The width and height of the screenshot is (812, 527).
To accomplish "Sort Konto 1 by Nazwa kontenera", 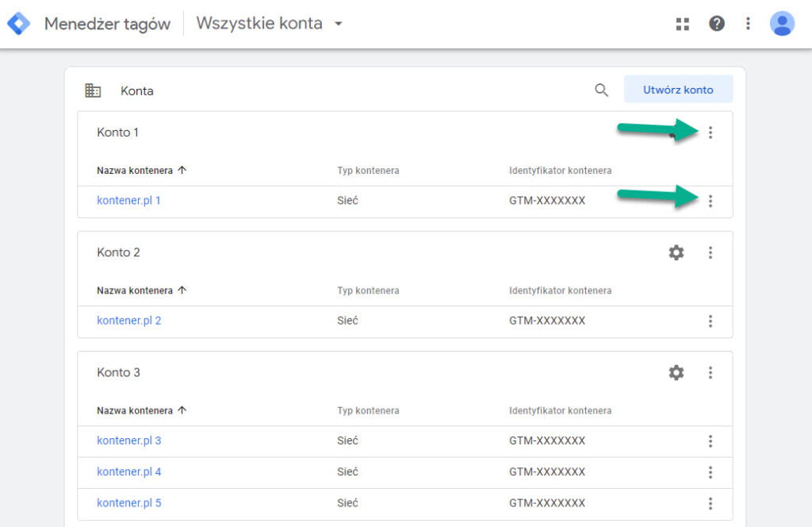I will pos(141,171).
